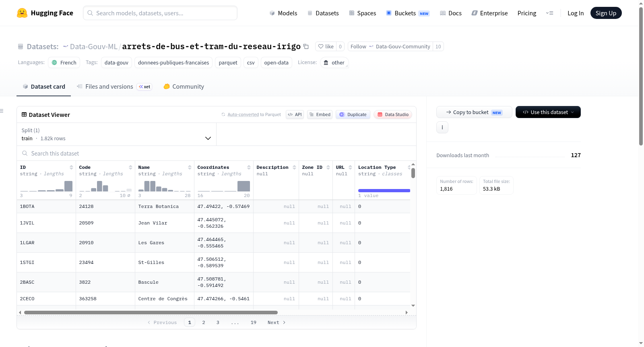This screenshot has width=644, height=347.
Task: Click the data-gouv tag
Action: click(116, 62)
